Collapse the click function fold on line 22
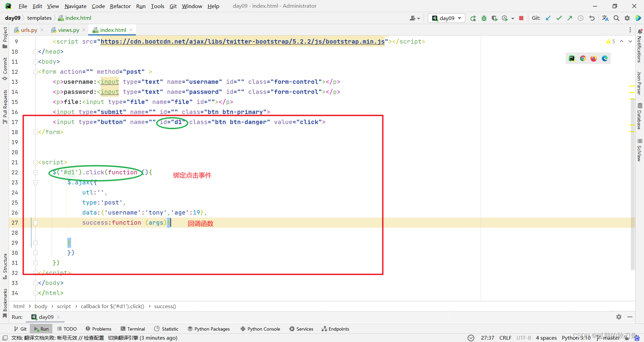Screen dimensions: 644x342 [35, 172]
